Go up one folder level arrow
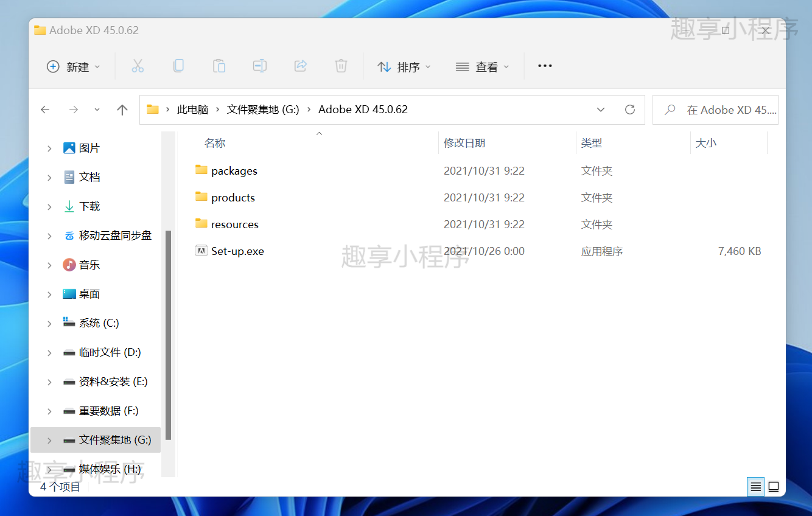 122,110
